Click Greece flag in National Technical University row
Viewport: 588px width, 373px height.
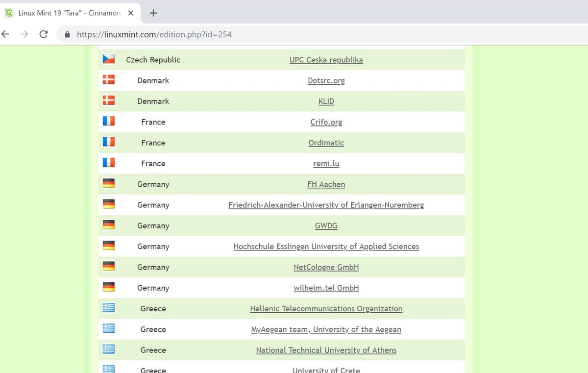(108, 349)
